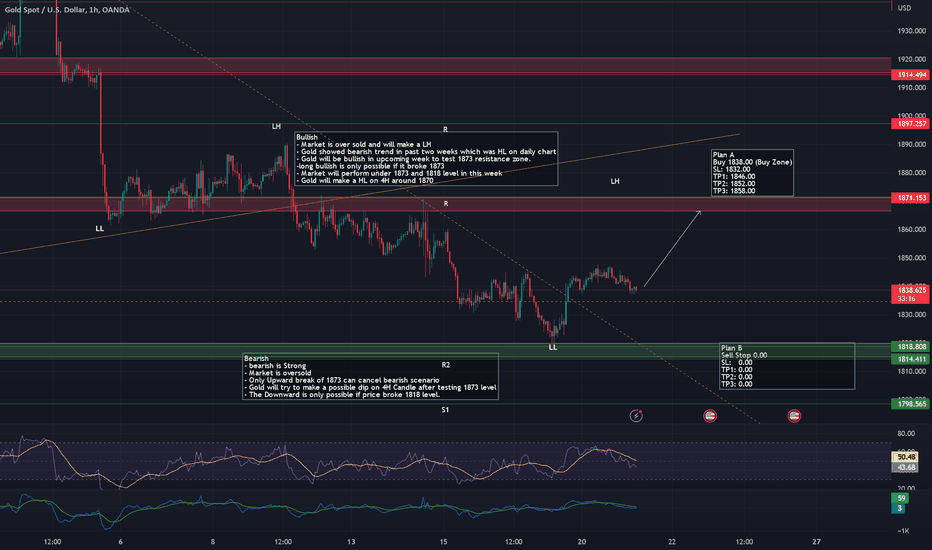
Task: Click the green indicator value 59
Action: tap(900, 498)
